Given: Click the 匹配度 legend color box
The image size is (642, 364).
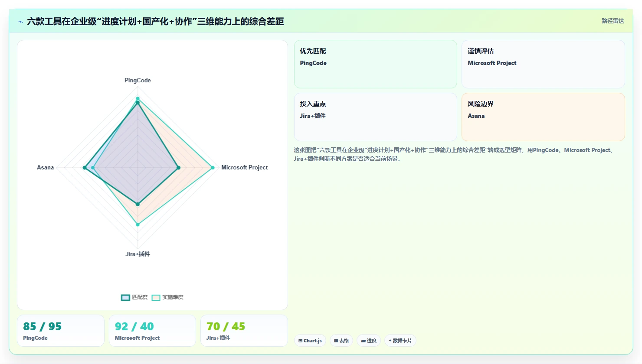Looking at the screenshot, I should point(125,297).
